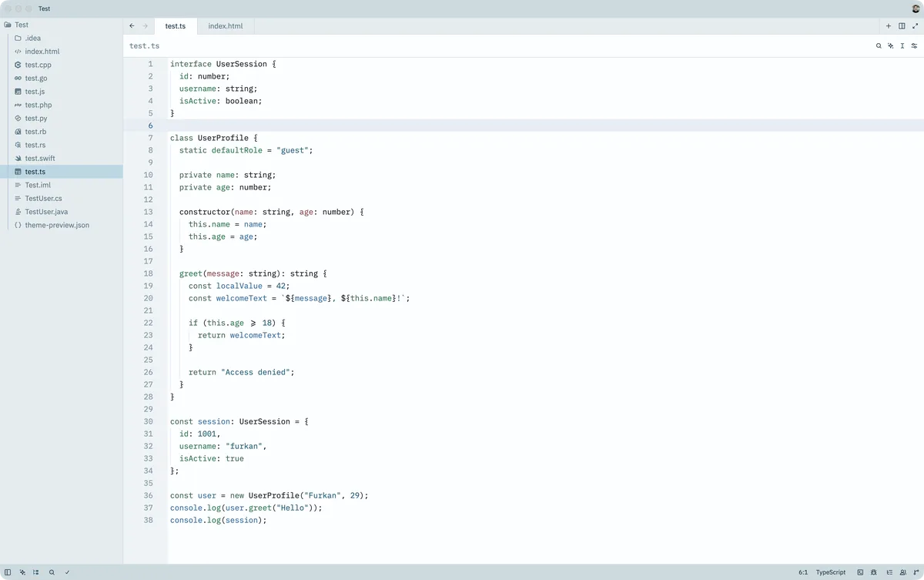Go to line via 6:1 cursor position
Screen dimensions: 924x580
click(803, 572)
